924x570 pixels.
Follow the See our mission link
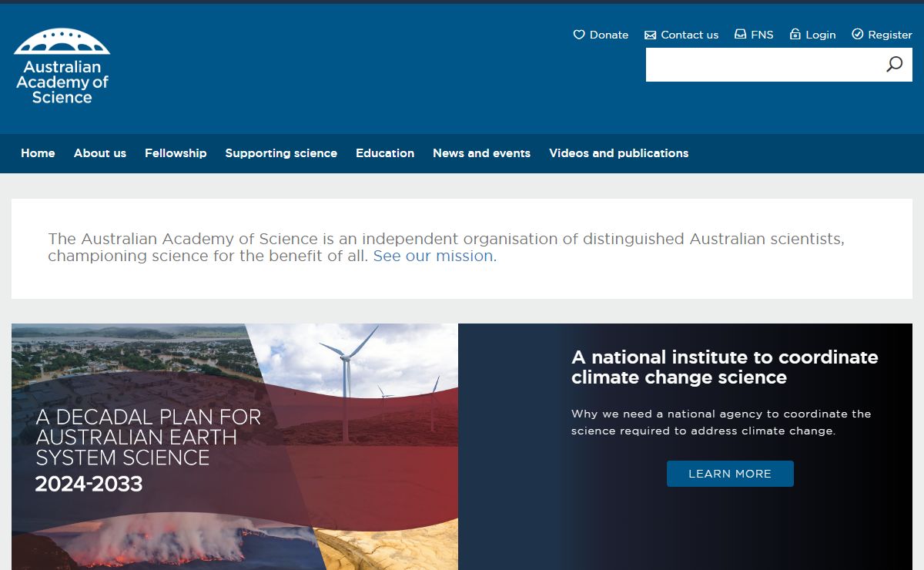435,256
